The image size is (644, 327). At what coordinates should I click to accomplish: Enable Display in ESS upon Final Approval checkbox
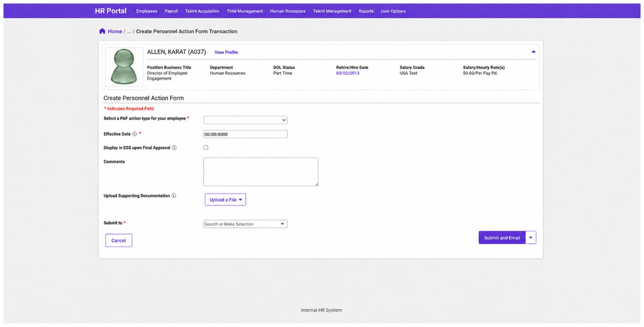coord(206,147)
